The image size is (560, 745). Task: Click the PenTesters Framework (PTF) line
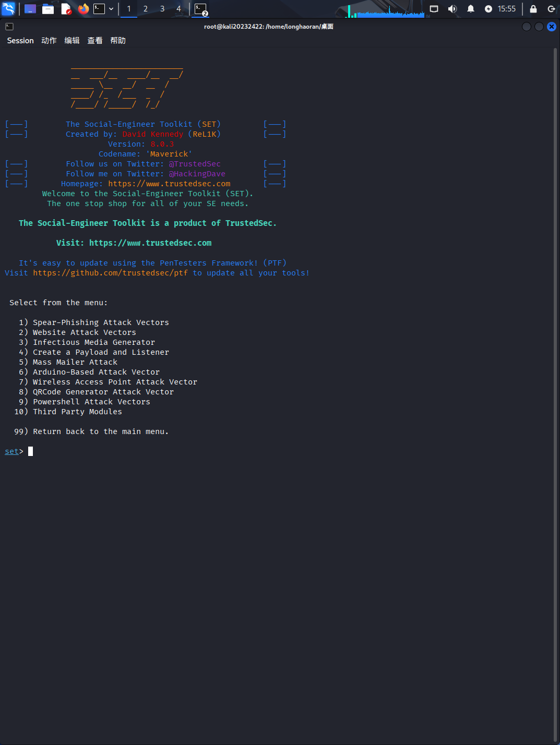pos(153,263)
